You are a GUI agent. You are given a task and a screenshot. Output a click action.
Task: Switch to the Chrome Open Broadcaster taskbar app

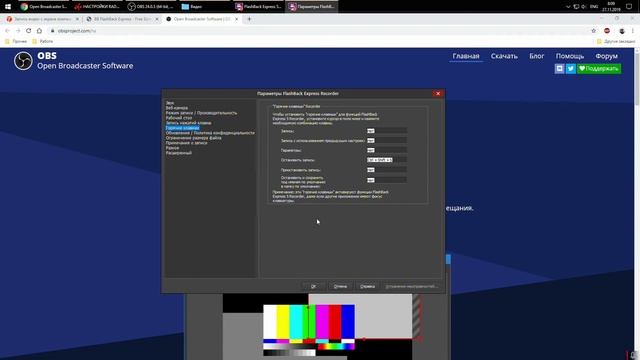point(44,7)
